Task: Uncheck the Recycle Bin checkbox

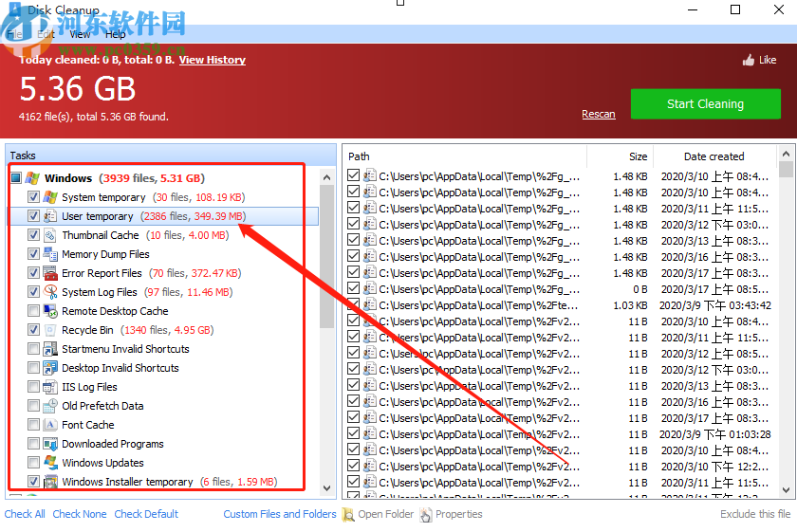Action: coord(33,330)
